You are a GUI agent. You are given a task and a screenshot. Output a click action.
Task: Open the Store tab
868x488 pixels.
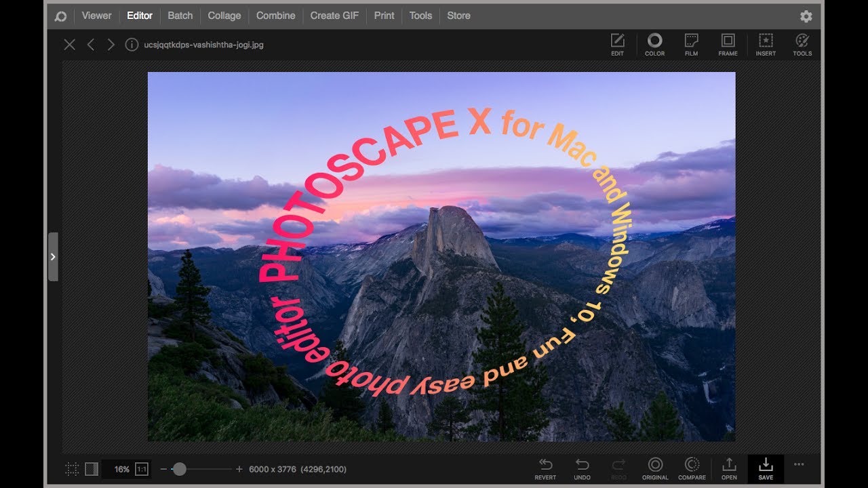[x=458, y=16]
